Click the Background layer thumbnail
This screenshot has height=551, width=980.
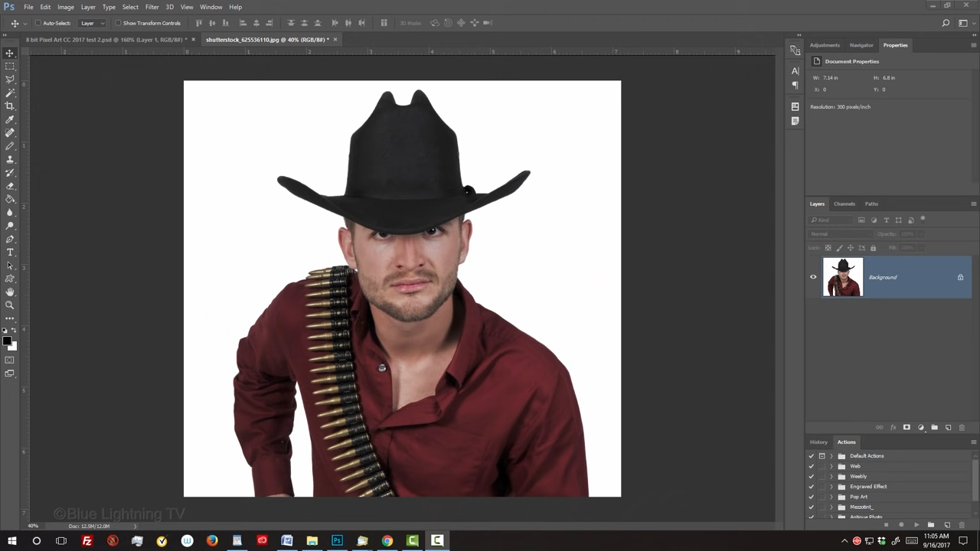coord(842,277)
